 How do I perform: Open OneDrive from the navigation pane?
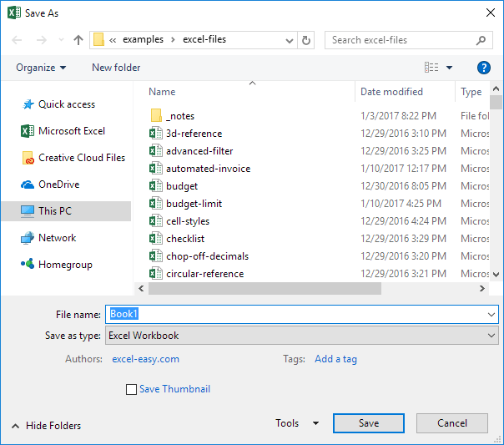click(x=58, y=185)
